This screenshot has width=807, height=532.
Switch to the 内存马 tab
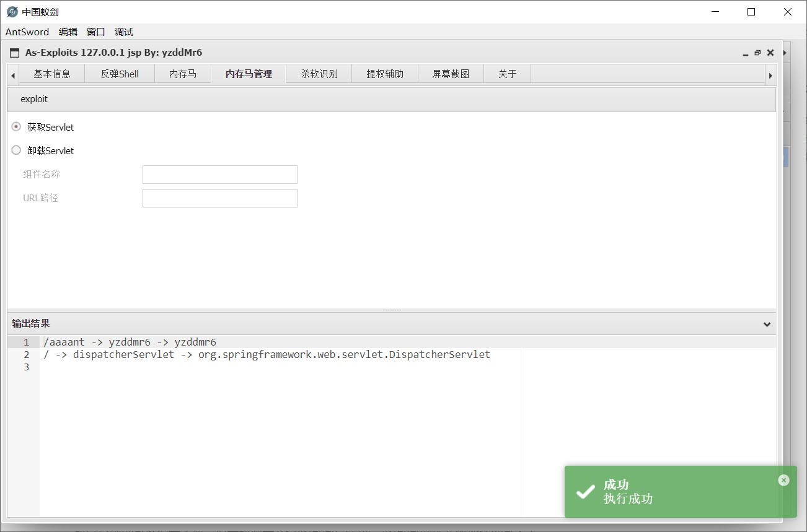tap(183, 74)
